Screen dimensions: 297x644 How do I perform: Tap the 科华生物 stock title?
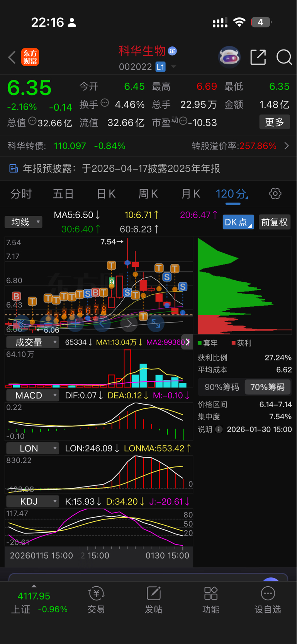142,51
